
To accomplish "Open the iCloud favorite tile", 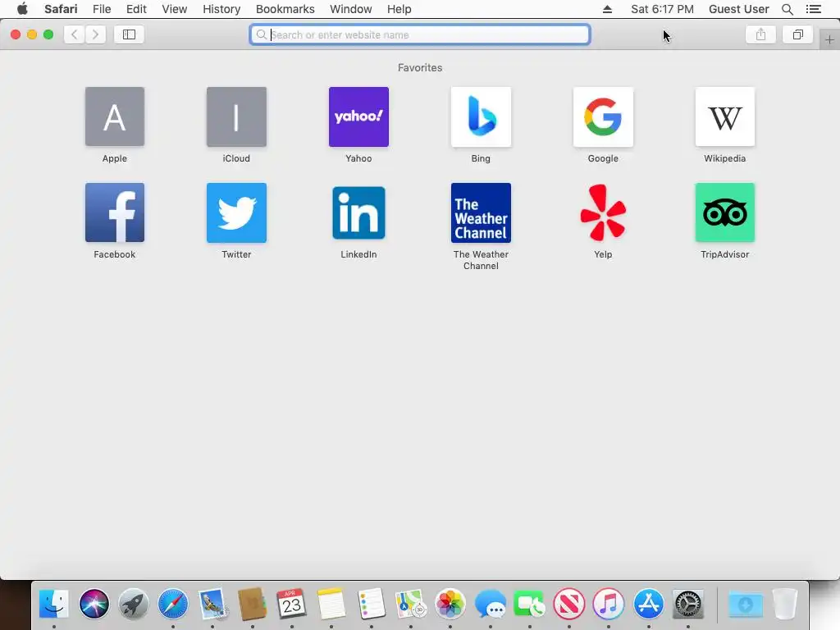I will coord(236,116).
